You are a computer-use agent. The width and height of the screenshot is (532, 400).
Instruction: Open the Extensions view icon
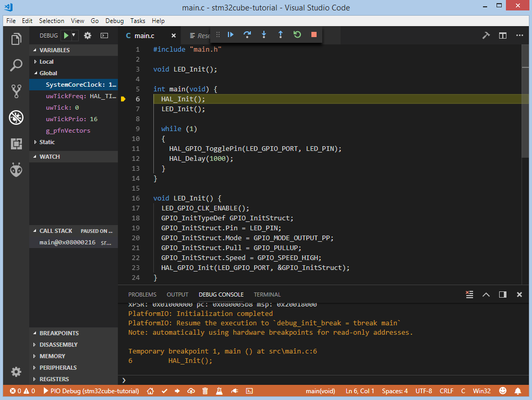[x=16, y=144]
